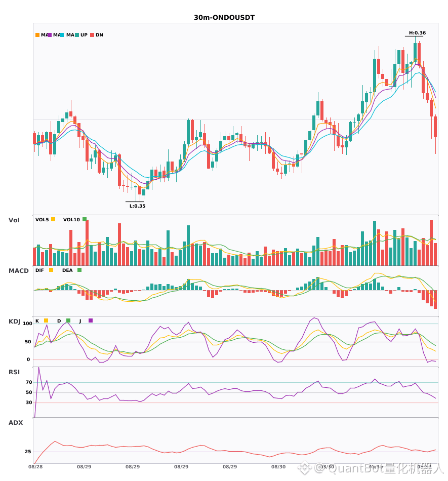Click the green VOL10 swatch
This screenshot has width=448, height=481.
(85, 219)
